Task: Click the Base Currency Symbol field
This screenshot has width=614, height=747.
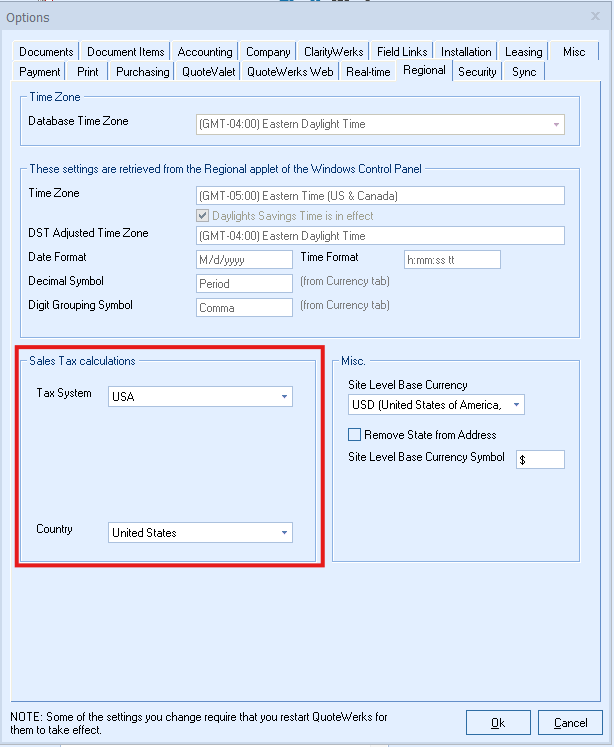Action: [540, 460]
